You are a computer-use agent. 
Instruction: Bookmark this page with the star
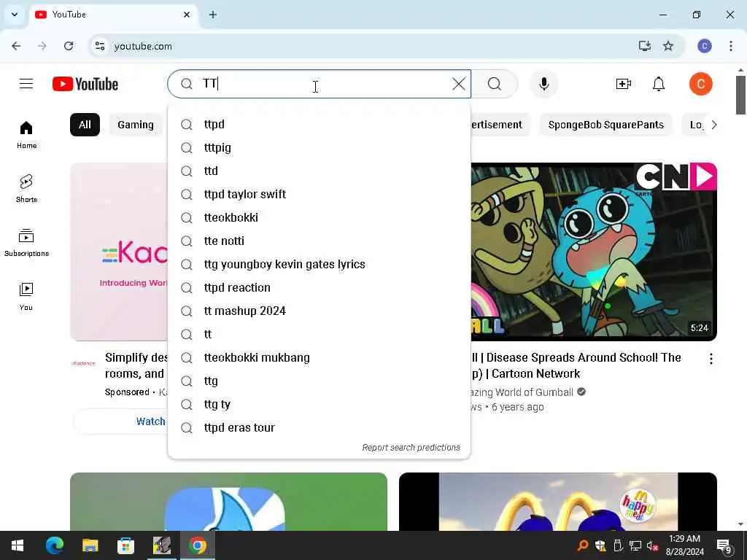668,46
